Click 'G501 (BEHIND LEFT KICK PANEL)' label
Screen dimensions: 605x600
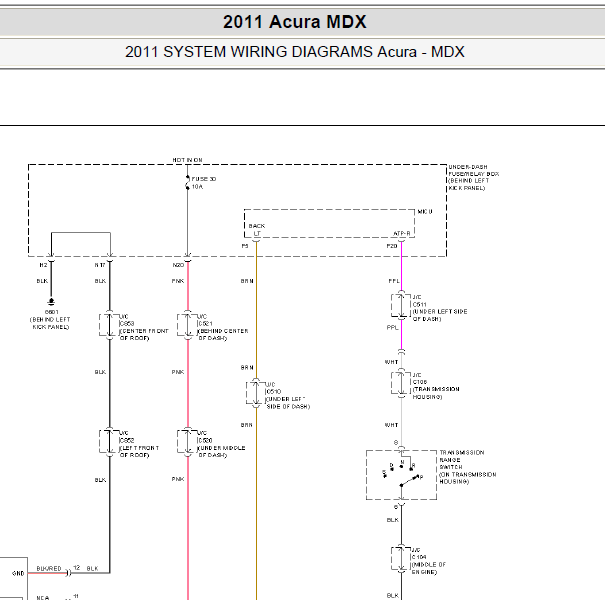(51, 319)
